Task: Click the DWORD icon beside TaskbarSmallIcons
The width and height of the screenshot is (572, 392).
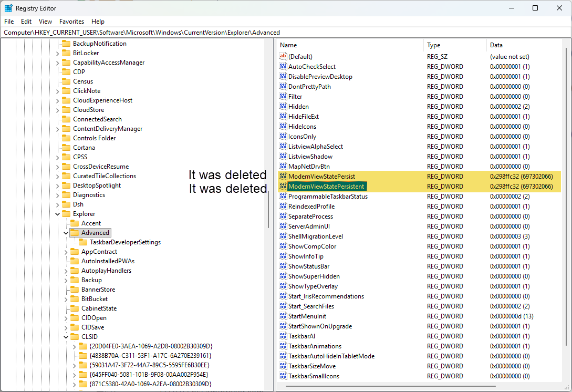Action: pyautogui.click(x=283, y=376)
